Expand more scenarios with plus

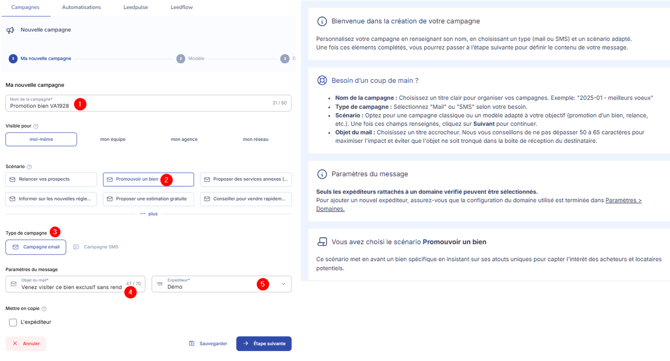(x=149, y=214)
